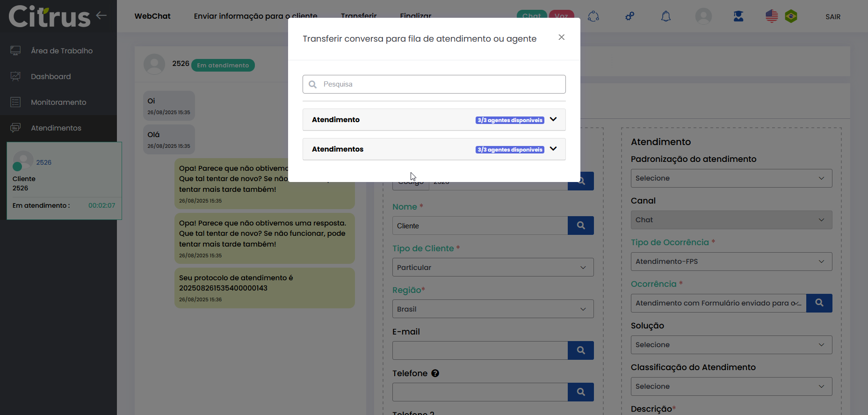Switch language with the Brazil flag
This screenshot has height=415, width=868.
(x=791, y=16)
